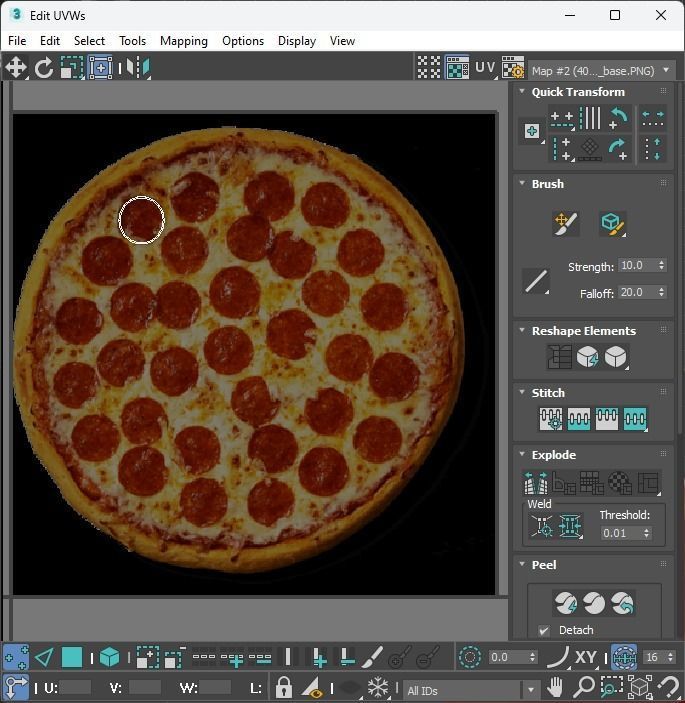Toggle Vertex sub-object mode
This screenshot has width=685, height=703.
point(16,657)
